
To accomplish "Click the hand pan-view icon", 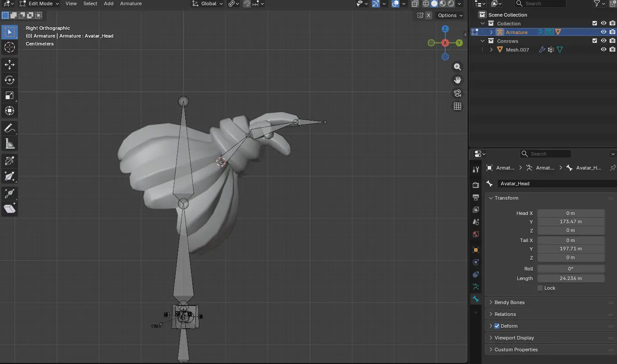I will click(458, 80).
